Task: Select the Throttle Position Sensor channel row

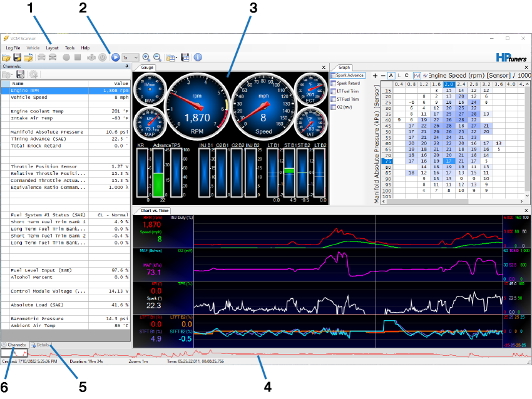Action: tap(66, 166)
